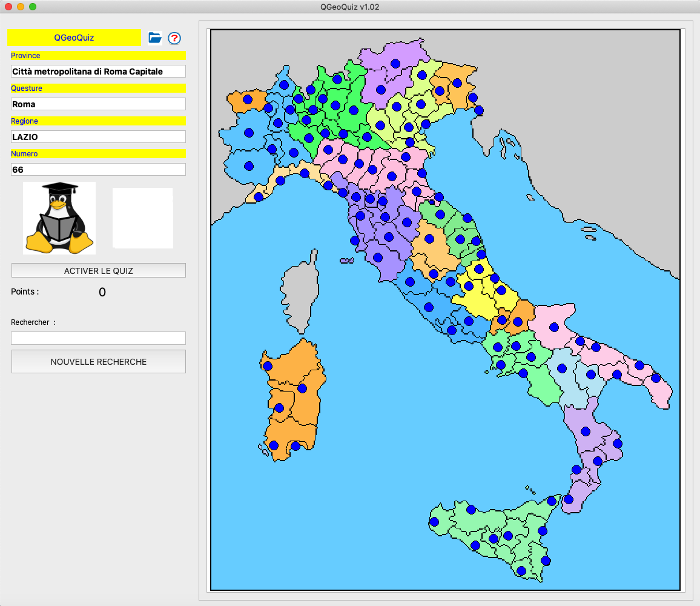Click the Crotone dot in purple Calabria
This screenshot has width=700, height=606.
click(x=618, y=444)
